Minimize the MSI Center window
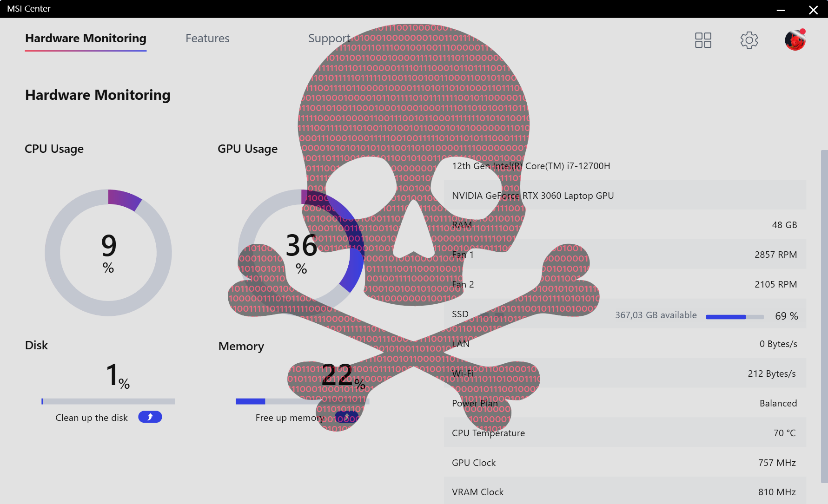828x504 pixels. (781, 10)
